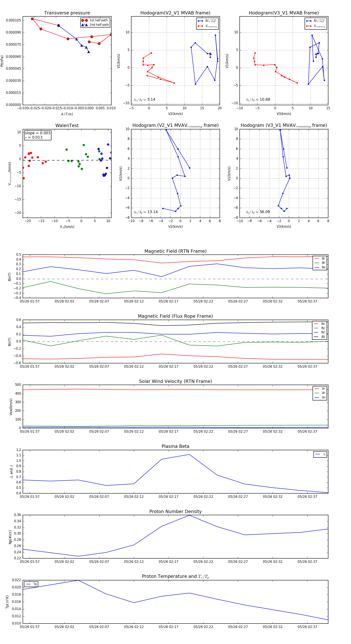The height and width of the screenshot is (644, 351).
Task: Select the "Bx'" legend entry
Action: pos(320,324)
